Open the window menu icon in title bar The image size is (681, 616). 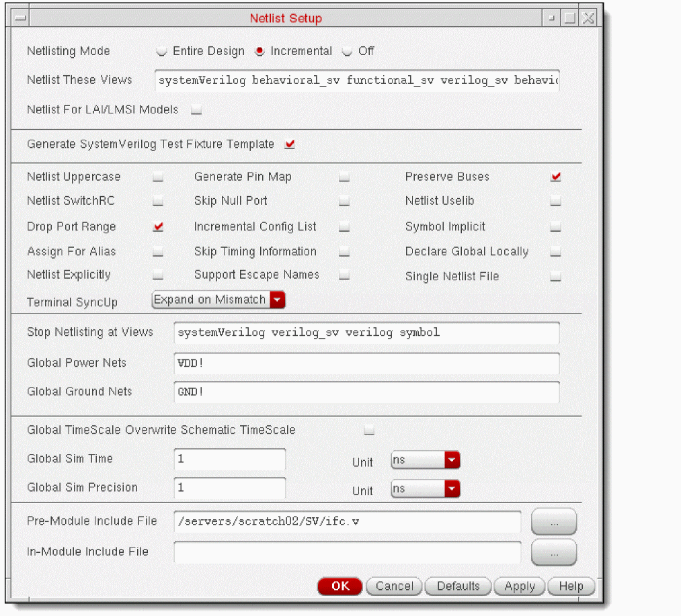click(x=20, y=19)
